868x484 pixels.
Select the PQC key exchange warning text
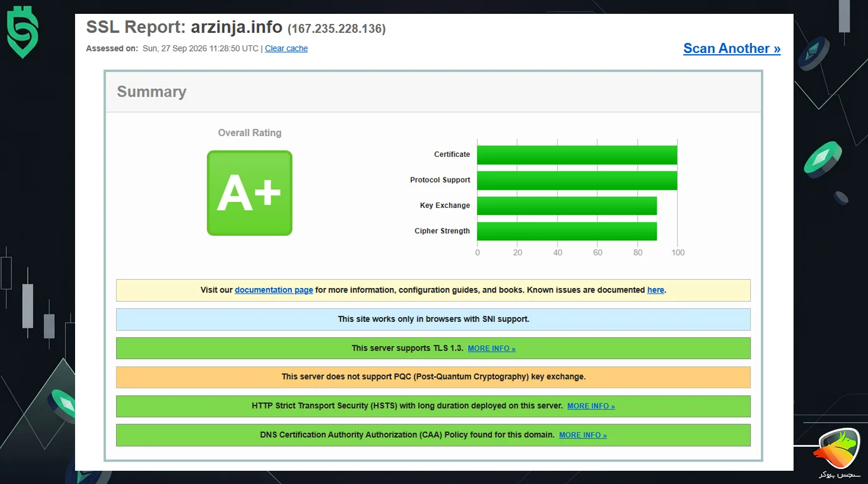point(433,377)
